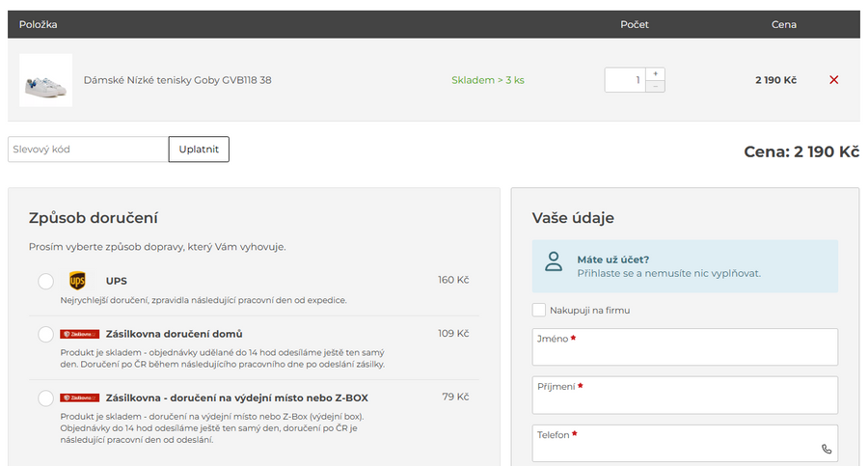Click the quantity number input box

tap(625, 80)
